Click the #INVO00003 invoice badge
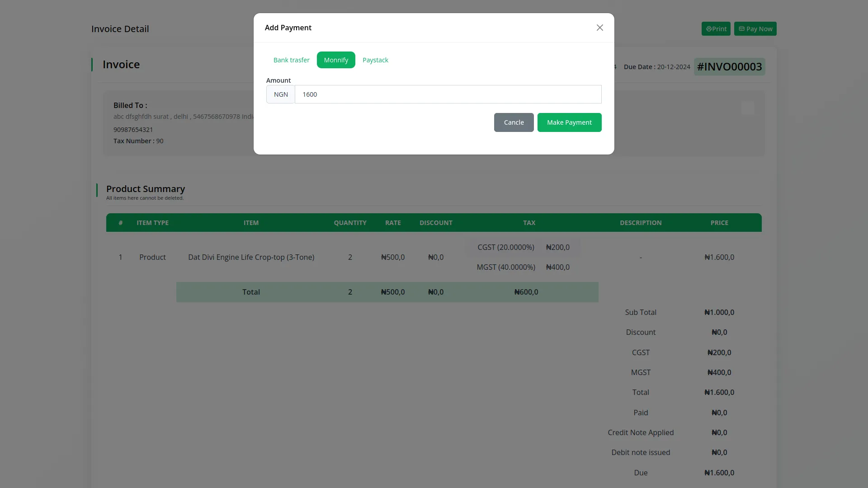The image size is (868, 488). (x=729, y=67)
